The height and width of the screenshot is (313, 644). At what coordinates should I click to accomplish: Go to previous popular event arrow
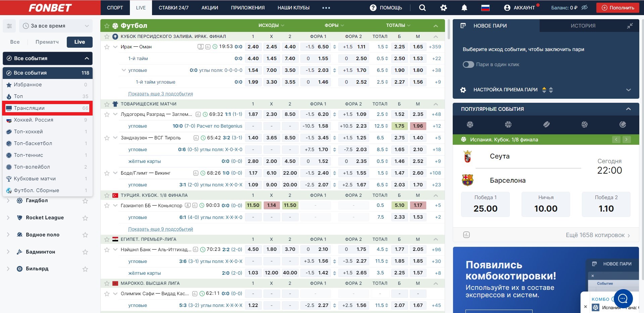616,139
